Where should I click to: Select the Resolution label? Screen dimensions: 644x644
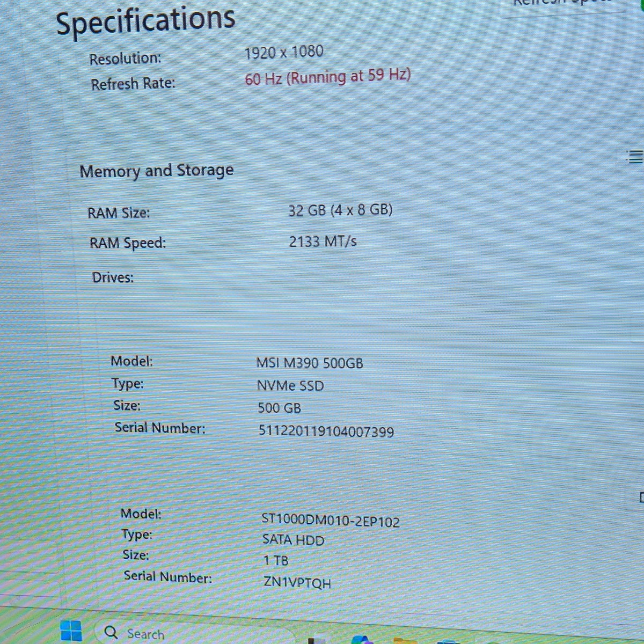click(125, 58)
